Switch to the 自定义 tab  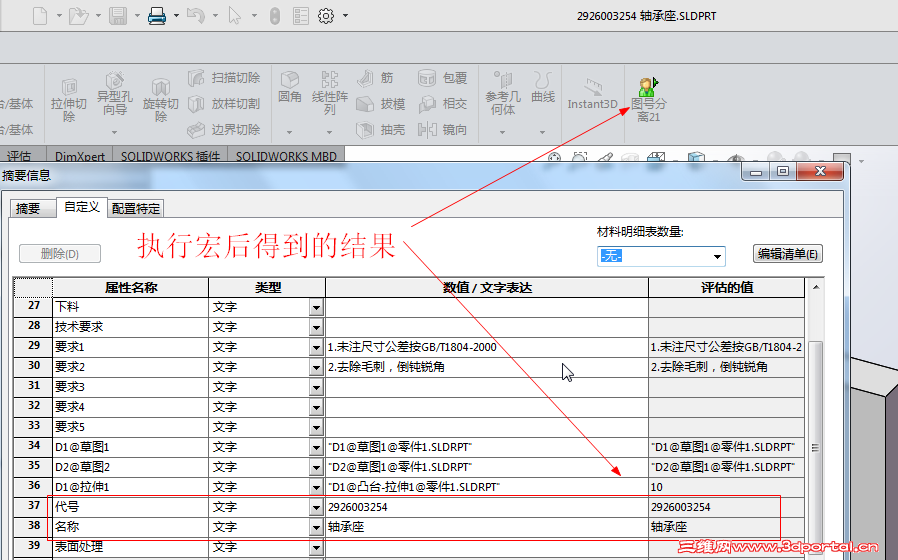pos(82,207)
